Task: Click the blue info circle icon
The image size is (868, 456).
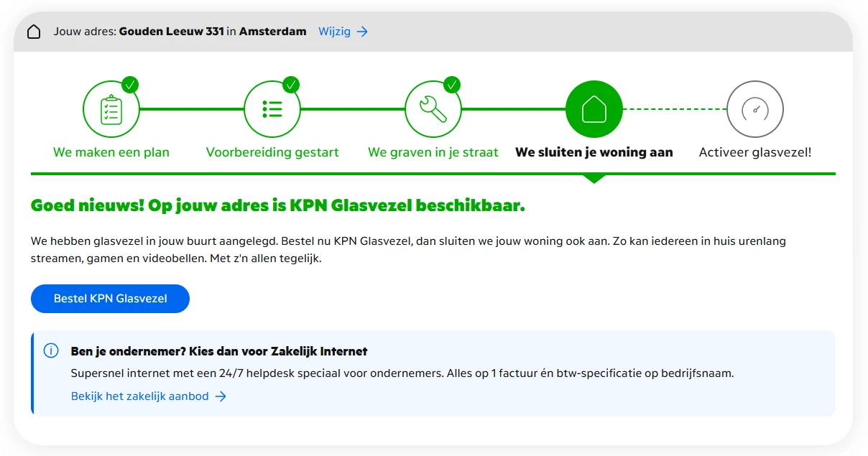Action: pos(51,351)
